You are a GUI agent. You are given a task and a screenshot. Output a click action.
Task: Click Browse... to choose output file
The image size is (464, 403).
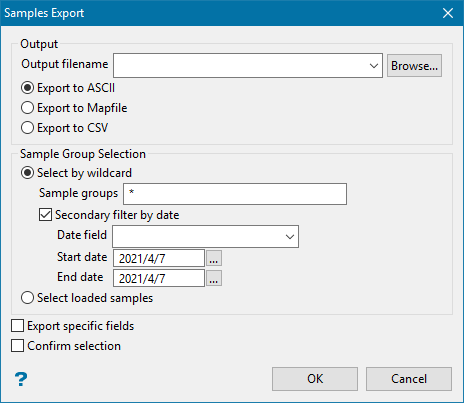click(x=414, y=66)
